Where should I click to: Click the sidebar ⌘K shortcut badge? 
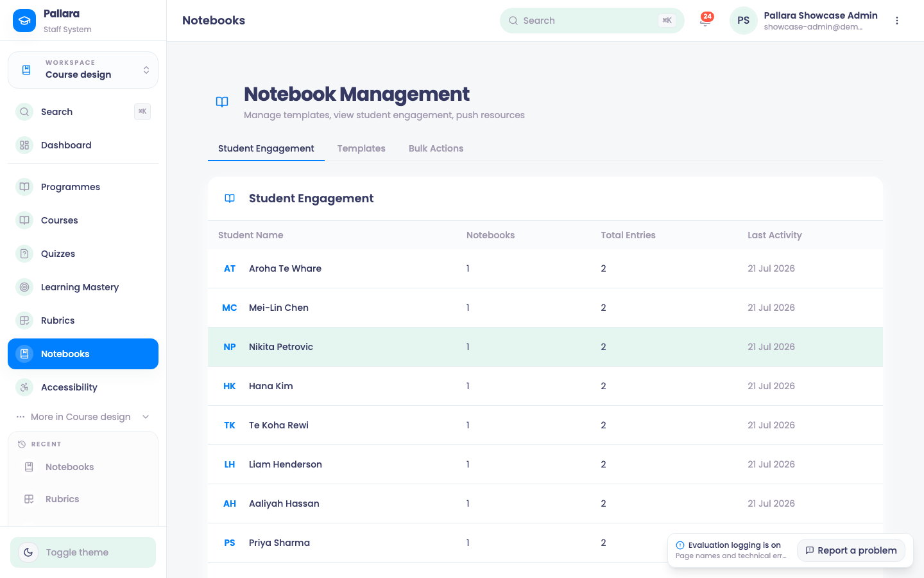click(142, 112)
